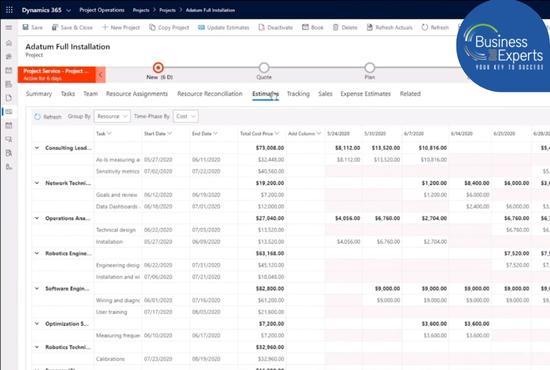Collapse the Robotics Techni... group
Viewport: 550px width, 370px height.
point(37,347)
